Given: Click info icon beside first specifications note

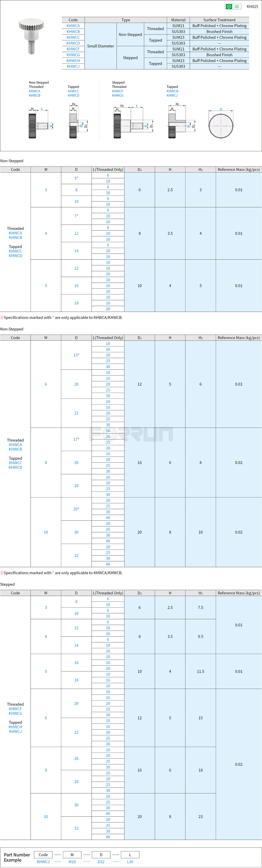Looking at the screenshot, I should [2, 318].
